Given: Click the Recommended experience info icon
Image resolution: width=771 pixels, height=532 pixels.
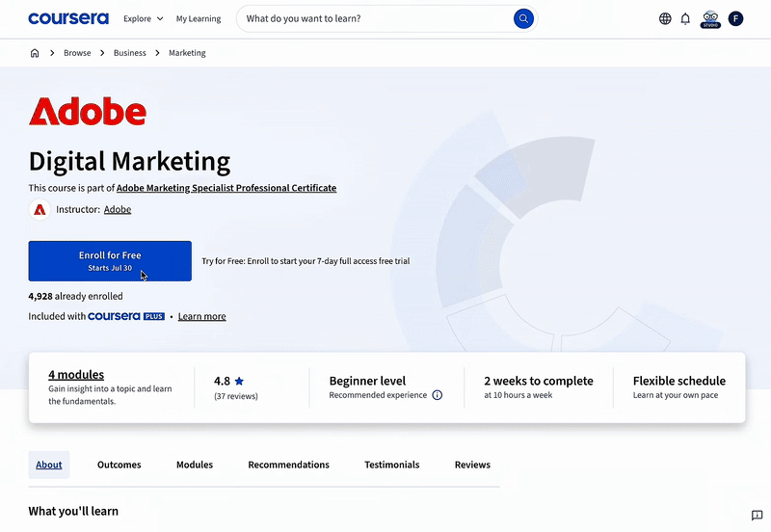Looking at the screenshot, I should [x=438, y=395].
